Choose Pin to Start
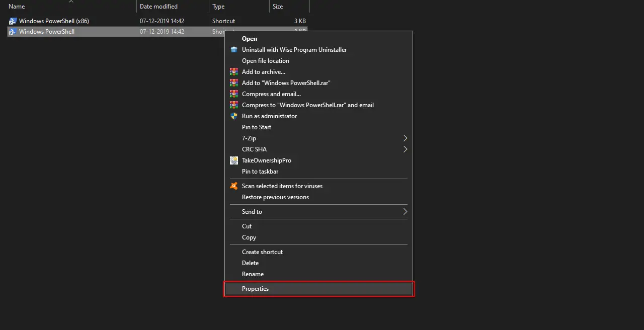 click(318, 127)
